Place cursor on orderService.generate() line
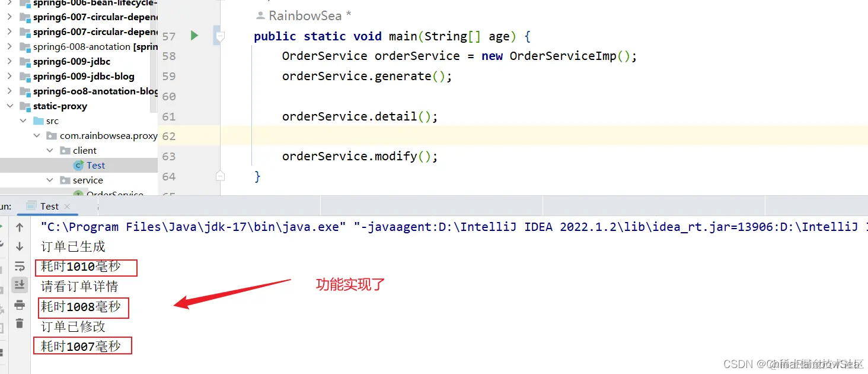 point(367,76)
